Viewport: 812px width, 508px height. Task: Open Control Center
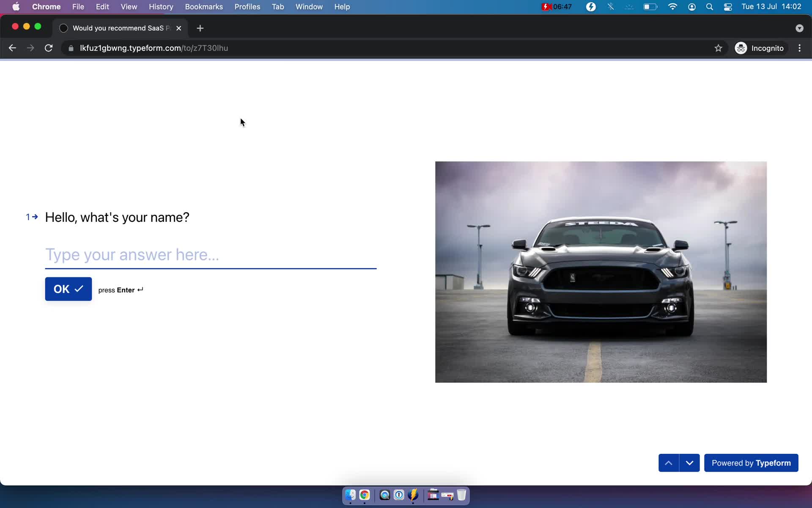tap(728, 7)
